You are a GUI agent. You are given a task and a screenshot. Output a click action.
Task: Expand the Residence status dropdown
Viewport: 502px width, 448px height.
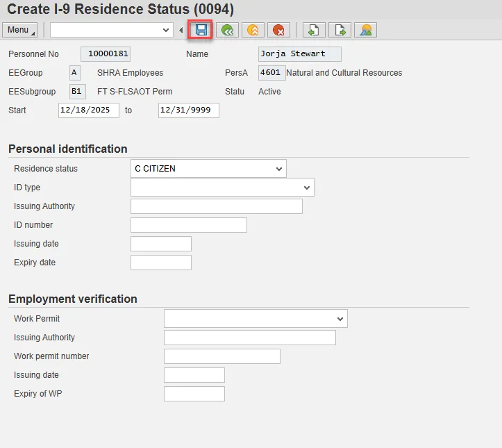click(278, 169)
